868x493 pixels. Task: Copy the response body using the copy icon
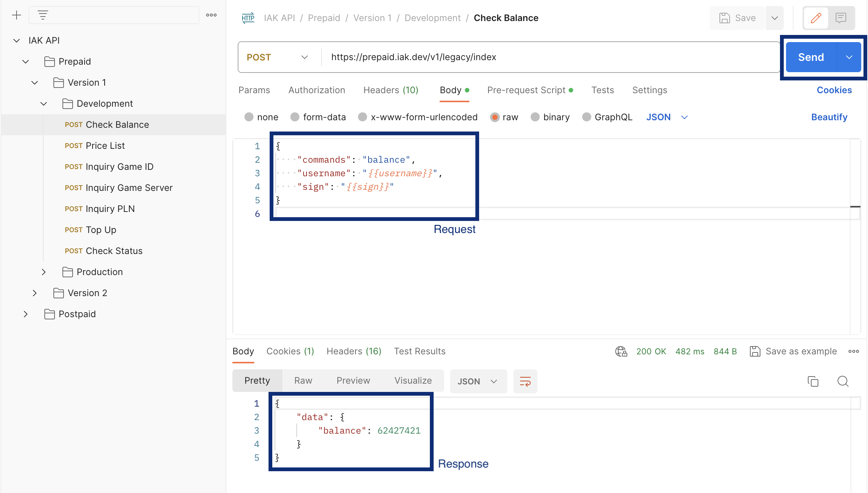pos(813,381)
